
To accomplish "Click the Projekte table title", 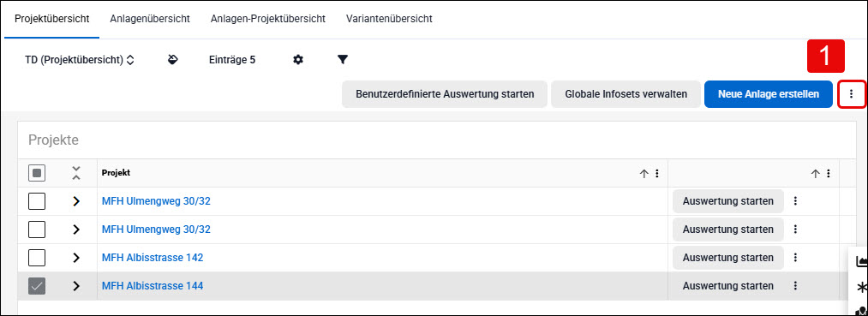I will 53,140.
